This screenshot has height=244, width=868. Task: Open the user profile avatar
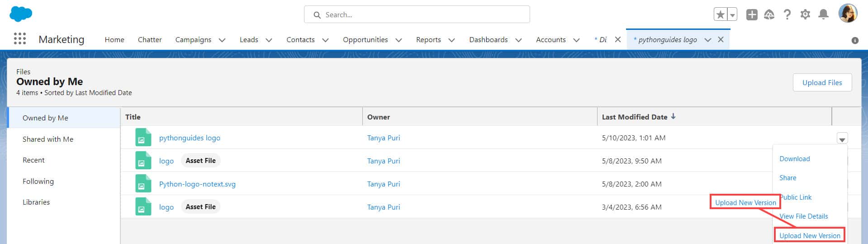point(848,14)
